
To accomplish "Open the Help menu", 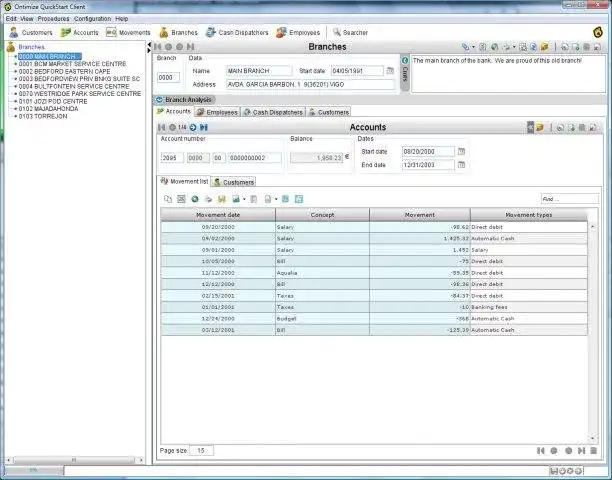I will [122, 19].
